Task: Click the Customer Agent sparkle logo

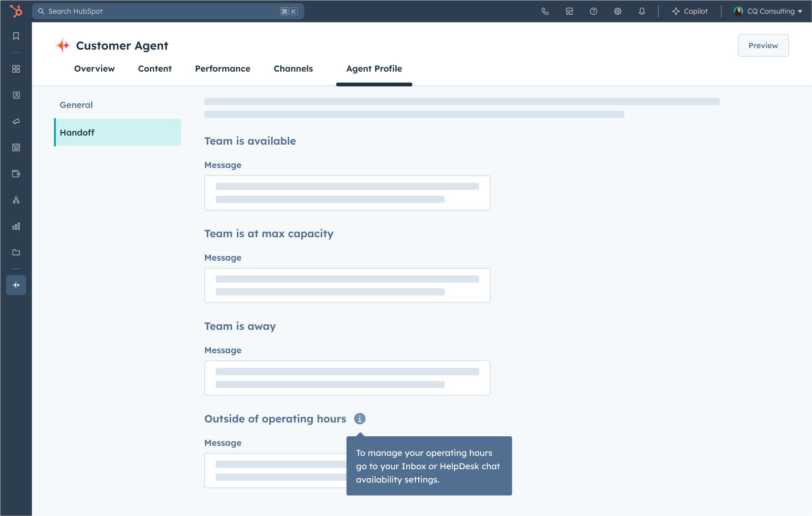Action: click(x=63, y=45)
